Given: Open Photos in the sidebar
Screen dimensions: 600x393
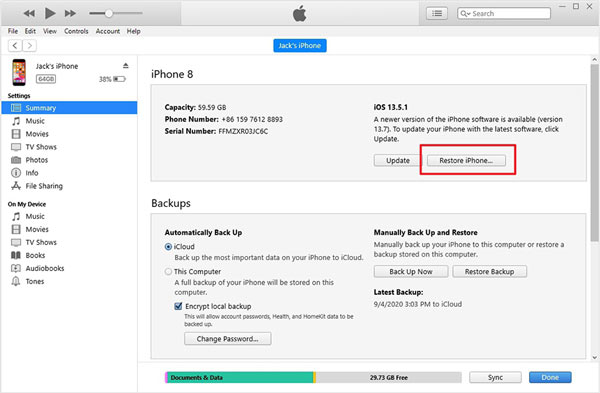Looking at the screenshot, I should pyautogui.click(x=36, y=160).
